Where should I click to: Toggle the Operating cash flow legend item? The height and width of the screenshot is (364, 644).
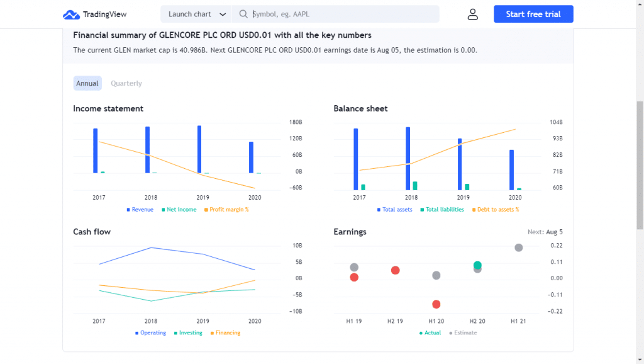tap(150, 333)
